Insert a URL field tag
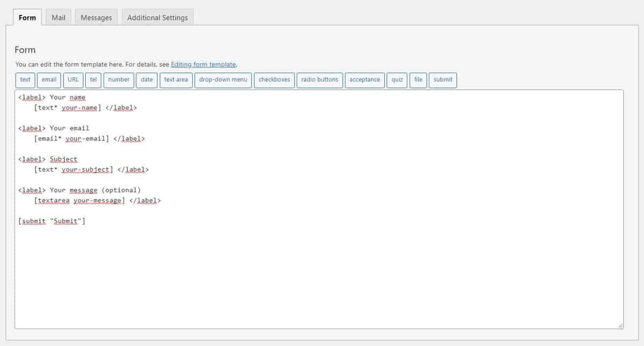The height and width of the screenshot is (346, 644). [x=73, y=80]
